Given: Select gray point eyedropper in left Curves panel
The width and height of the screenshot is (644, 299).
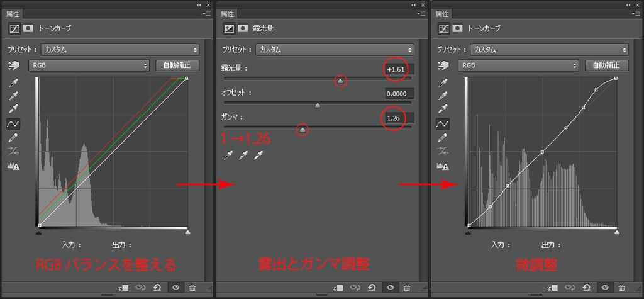Looking at the screenshot, I should click(14, 97).
